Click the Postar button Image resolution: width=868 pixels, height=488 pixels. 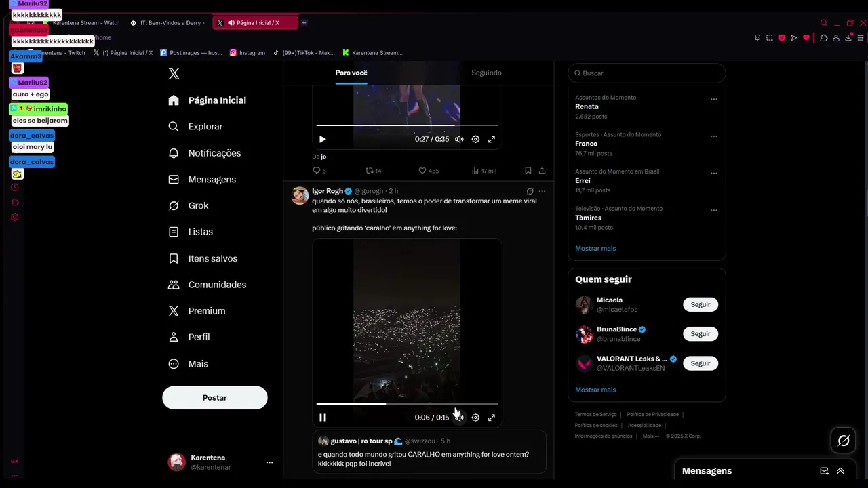click(x=215, y=398)
